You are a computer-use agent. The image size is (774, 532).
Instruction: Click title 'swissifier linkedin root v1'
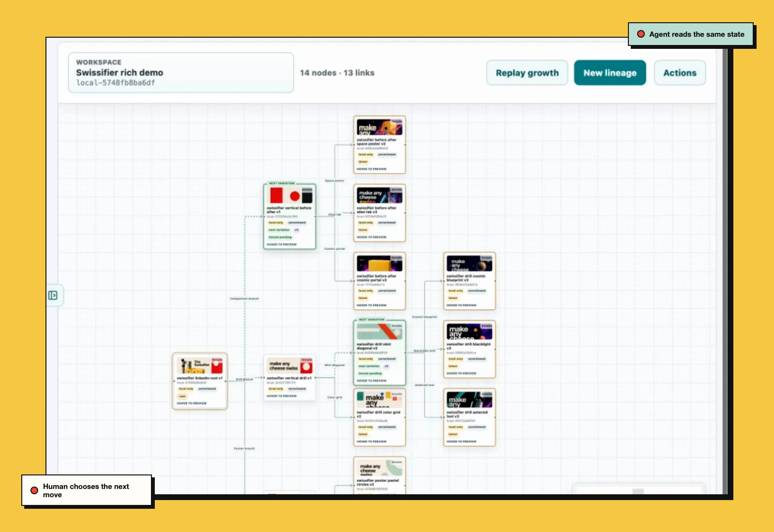click(x=200, y=378)
